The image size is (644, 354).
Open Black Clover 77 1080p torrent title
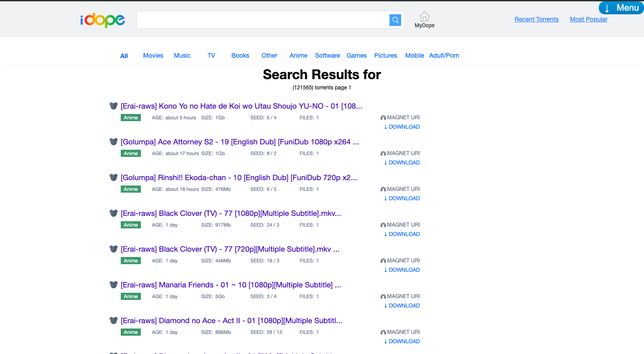coord(231,213)
